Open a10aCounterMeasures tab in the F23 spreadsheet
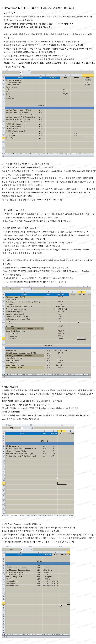Screen dimensions: 96x644 coord(57,635)
